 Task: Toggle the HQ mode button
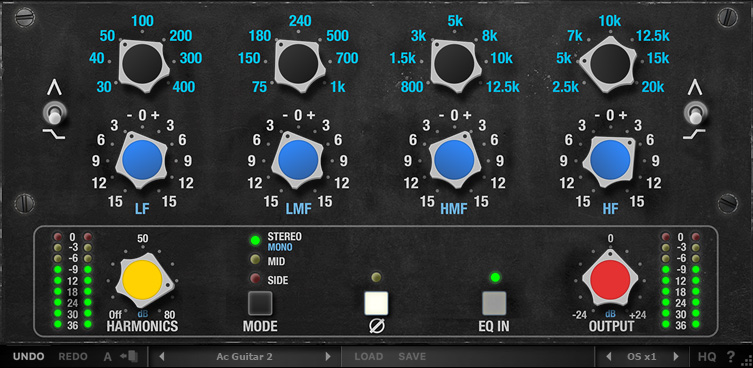pyautogui.click(x=707, y=356)
